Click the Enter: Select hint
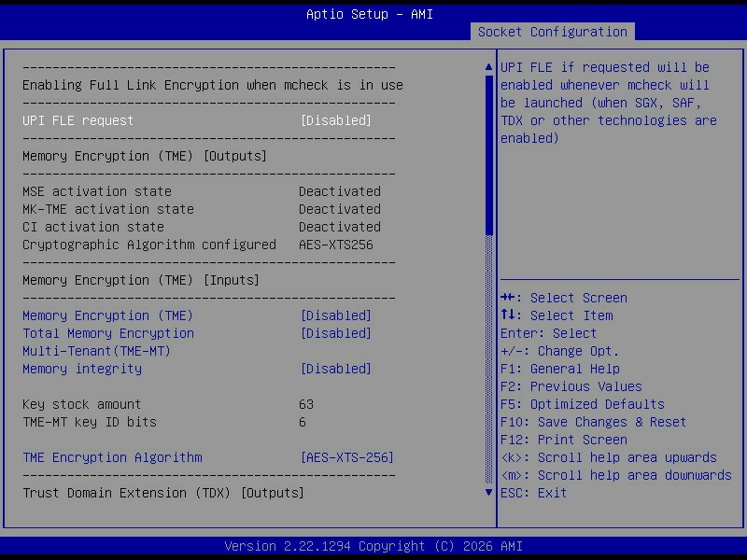This screenshot has width=747, height=560. point(548,333)
